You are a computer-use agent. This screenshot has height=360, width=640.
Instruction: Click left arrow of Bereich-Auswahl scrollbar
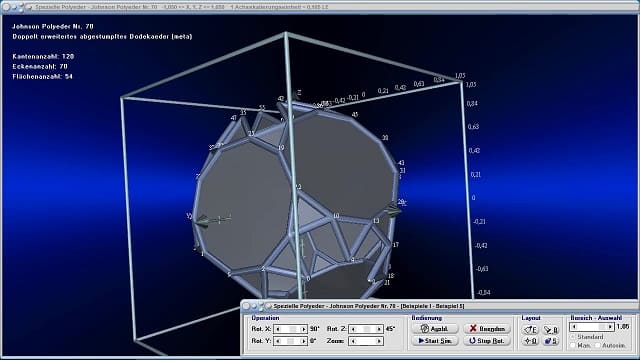click(574, 327)
